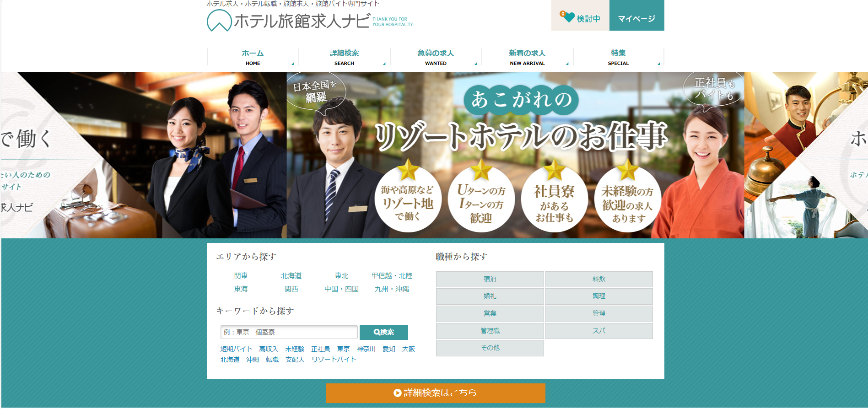Select the スパ job category button
868x409 pixels.
[598, 331]
